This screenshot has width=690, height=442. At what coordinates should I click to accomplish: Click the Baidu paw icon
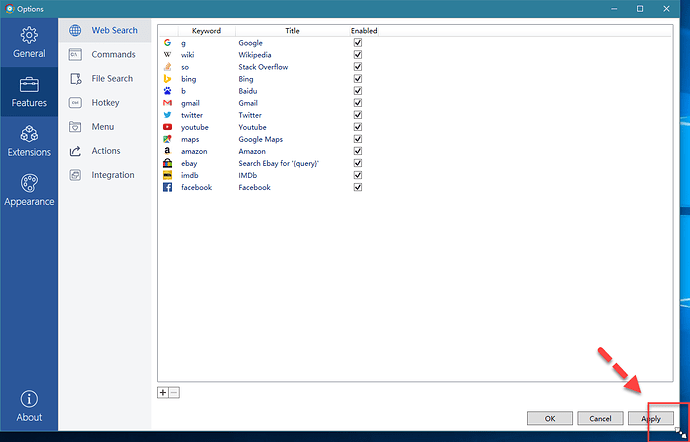[x=167, y=91]
